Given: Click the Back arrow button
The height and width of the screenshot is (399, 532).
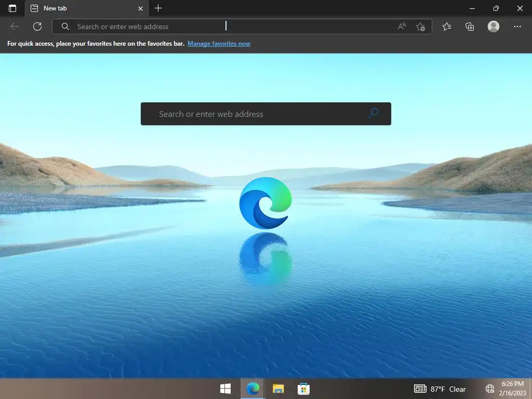Looking at the screenshot, I should (x=14, y=26).
